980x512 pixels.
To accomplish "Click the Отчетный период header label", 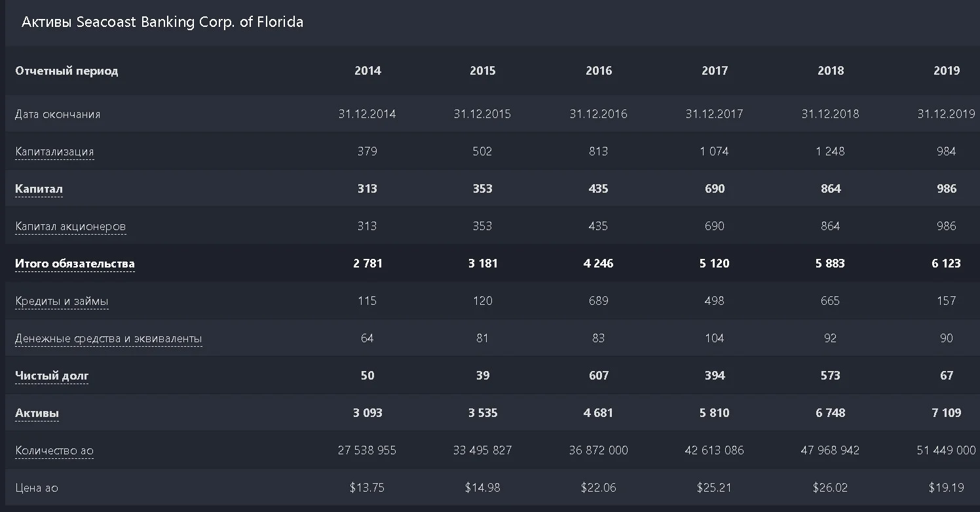I will (67, 71).
